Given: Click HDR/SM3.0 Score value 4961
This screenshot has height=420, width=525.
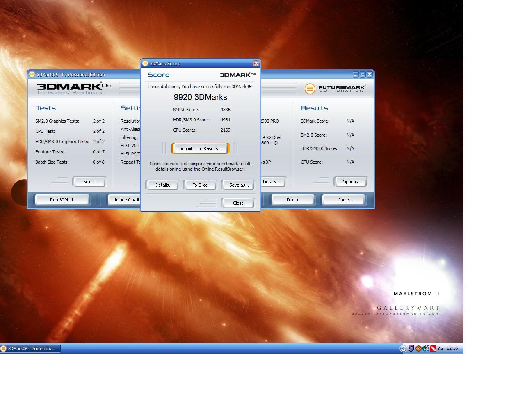Looking at the screenshot, I should (225, 120).
